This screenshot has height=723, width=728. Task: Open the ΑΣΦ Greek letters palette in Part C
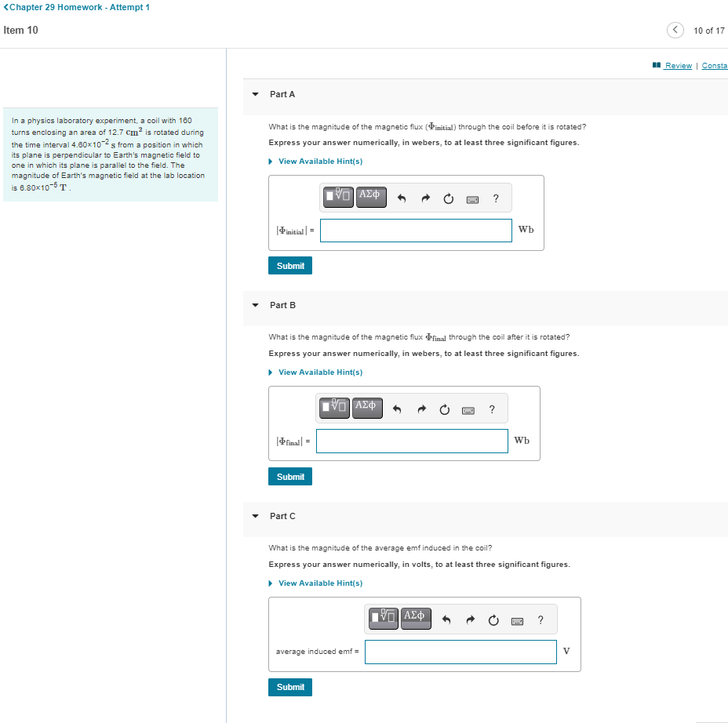[x=416, y=619]
